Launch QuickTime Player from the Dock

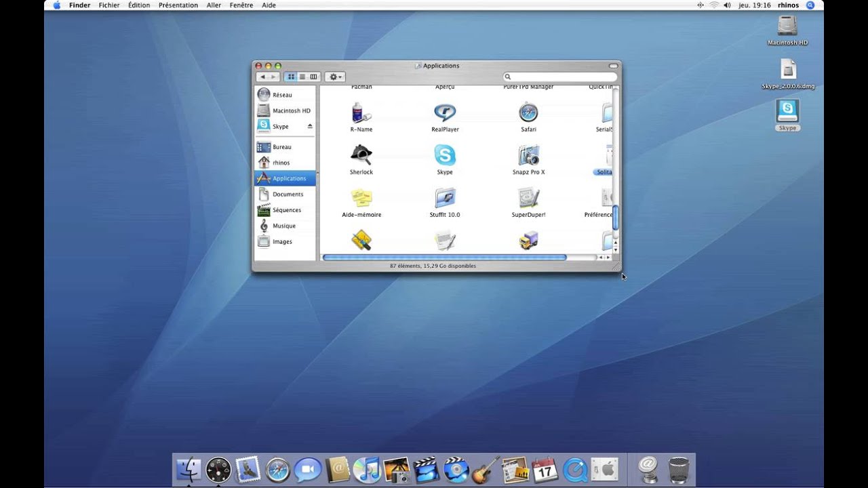(x=575, y=469)
